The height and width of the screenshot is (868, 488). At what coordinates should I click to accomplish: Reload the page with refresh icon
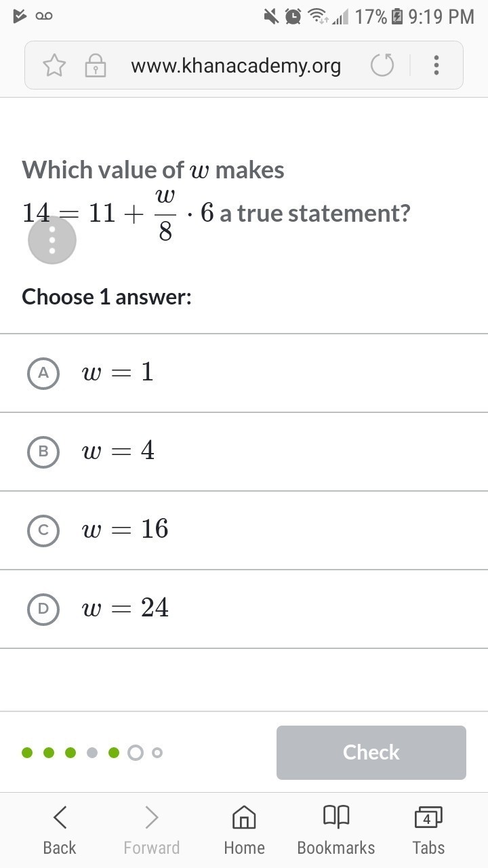[382, 66]
